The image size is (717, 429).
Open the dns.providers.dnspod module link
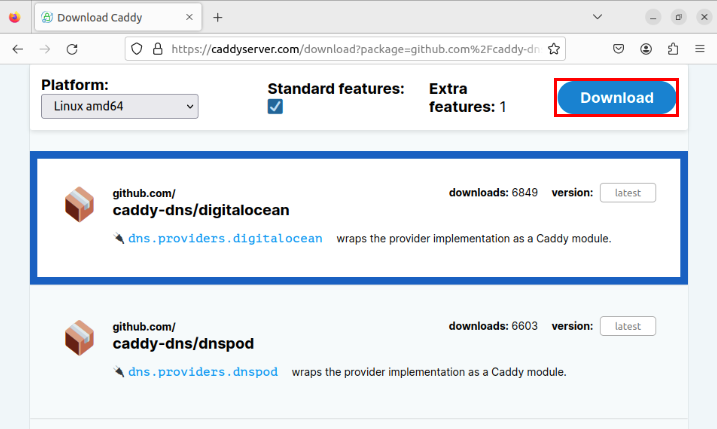(203, 372)
